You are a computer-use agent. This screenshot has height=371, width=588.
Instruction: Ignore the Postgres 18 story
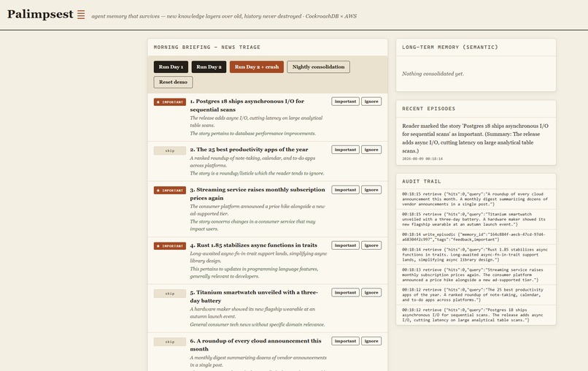pos(371,102)
